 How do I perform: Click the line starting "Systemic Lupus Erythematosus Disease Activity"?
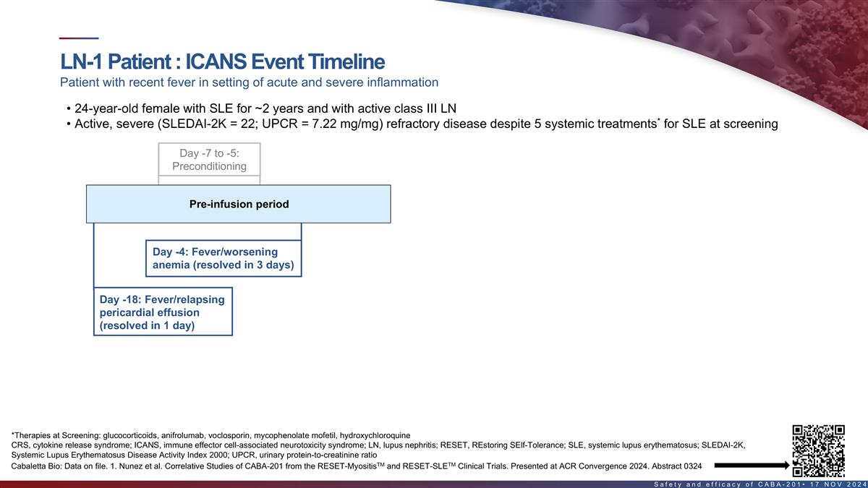(x=194, y=455)
